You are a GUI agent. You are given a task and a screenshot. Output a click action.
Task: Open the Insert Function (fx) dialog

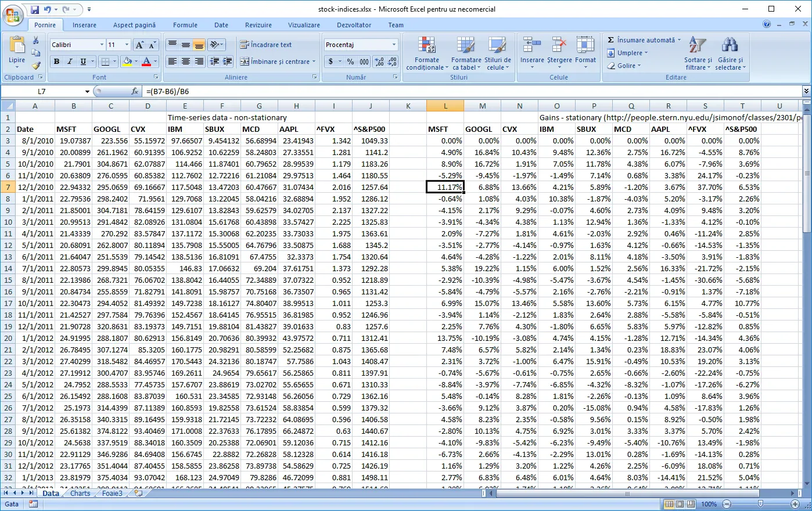pos(135,91)
